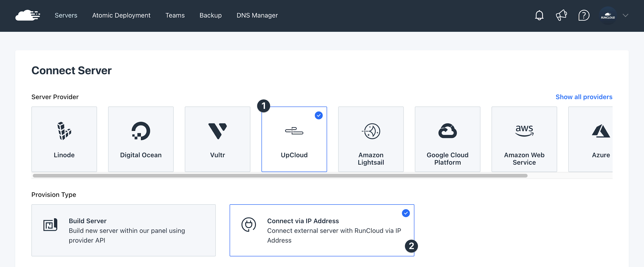Click the Google Cloud Platform label
Screen dimensions: 644x267
pyautogui.click(x=447, y=159)
